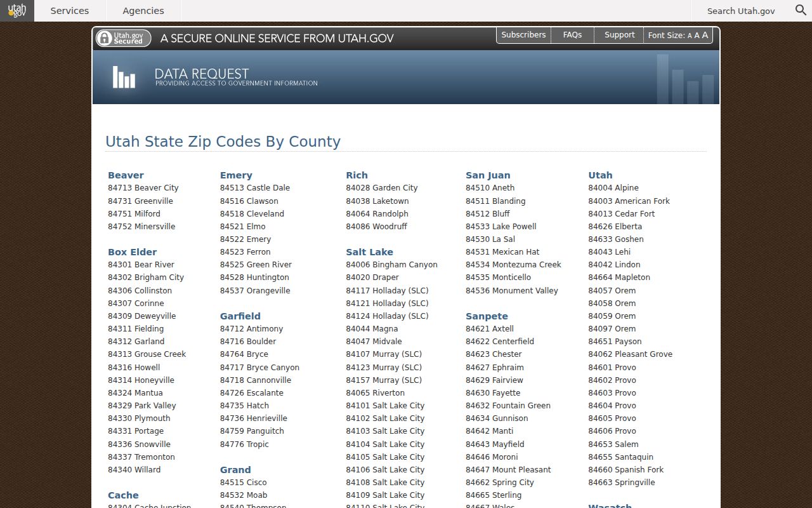
Task: Click the 84713 Beaver City entry
Action: pyautogui.click(x=143, y=188)
